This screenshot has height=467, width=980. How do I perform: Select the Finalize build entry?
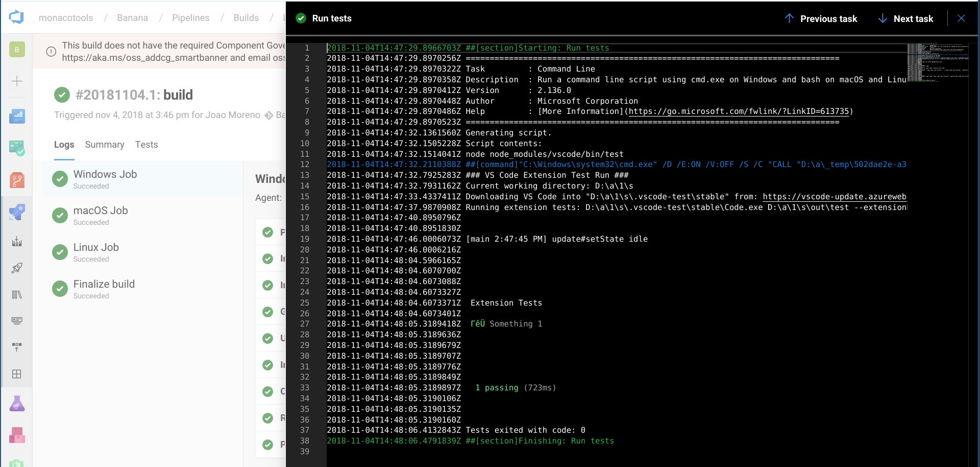tap(143, 289)
